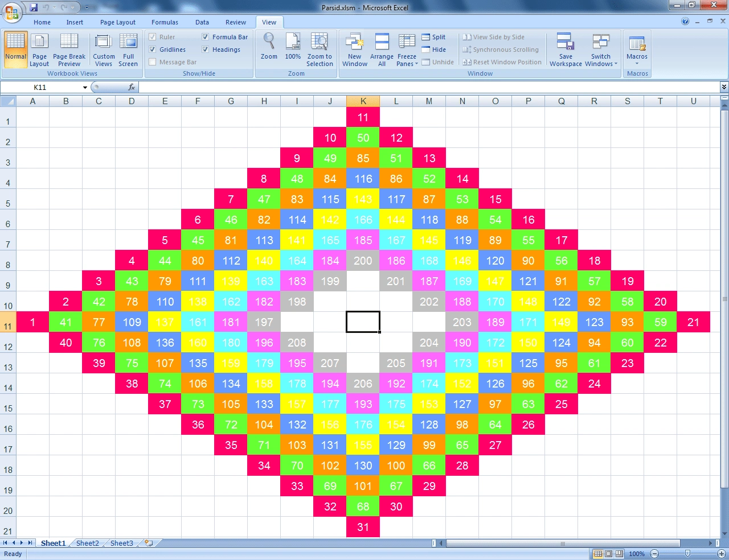Viewport: 729px width, 560px height.
Task: Select column A header
Action: coord(32,101)
